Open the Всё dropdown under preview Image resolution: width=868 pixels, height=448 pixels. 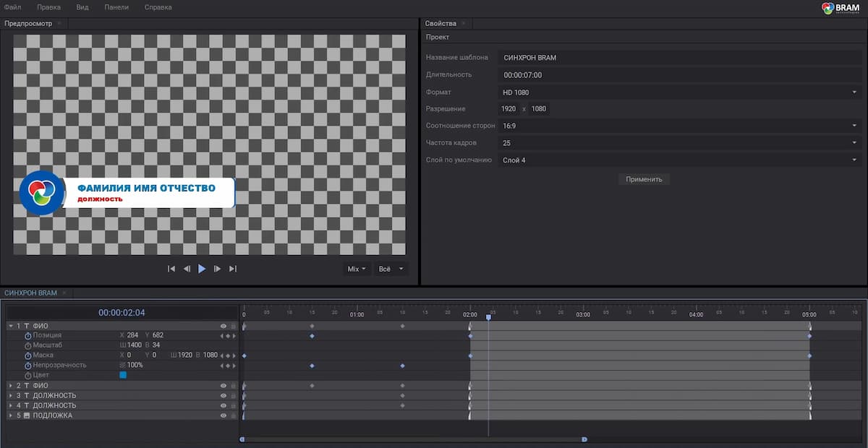(x=391, y=269)
